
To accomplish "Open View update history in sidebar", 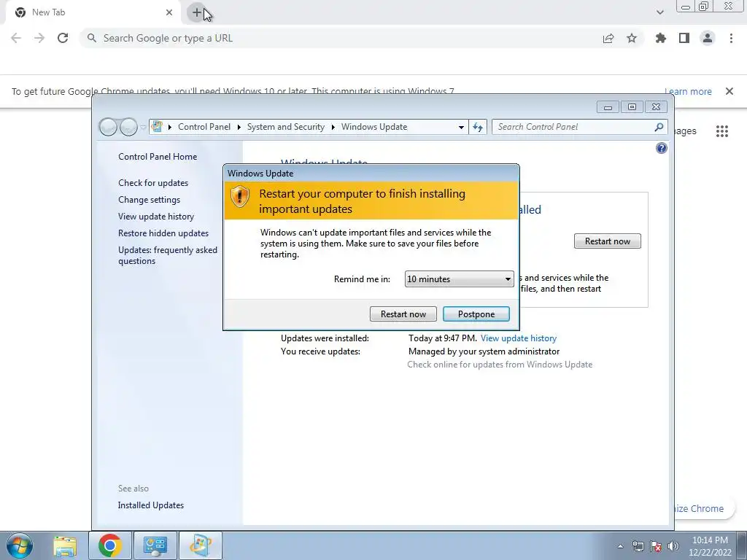I will click(156, 216).
